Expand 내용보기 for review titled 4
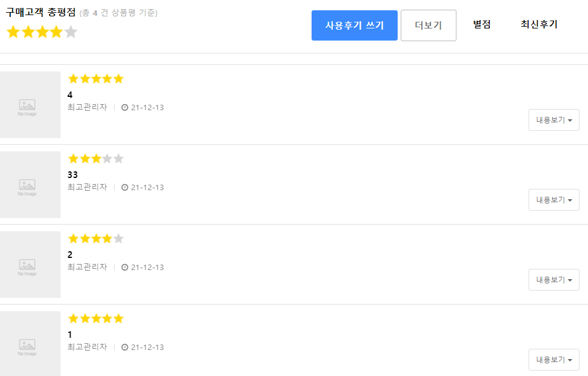The height and width of the screenshot is (376, 588). 553,120
